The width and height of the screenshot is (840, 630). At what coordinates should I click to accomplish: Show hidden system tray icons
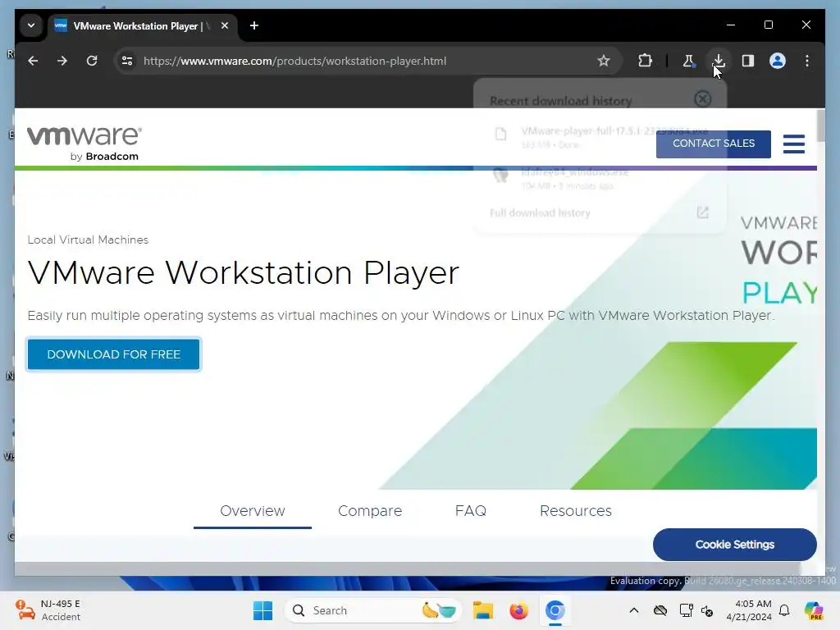coord(634,610)
